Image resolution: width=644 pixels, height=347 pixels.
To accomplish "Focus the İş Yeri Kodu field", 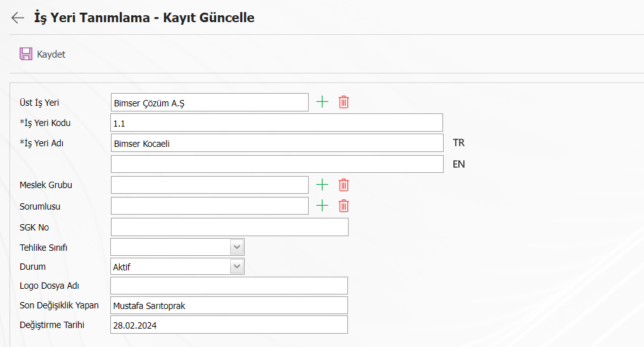I will tap(276, 123).
